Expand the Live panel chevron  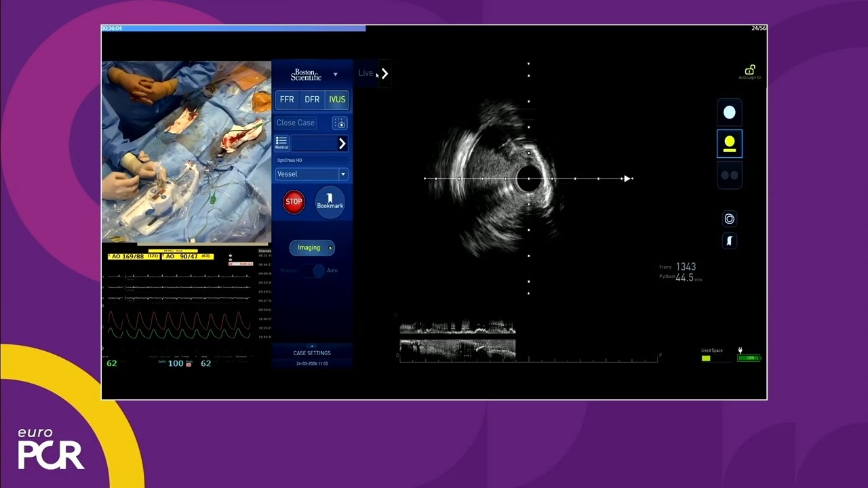point(384,73)
